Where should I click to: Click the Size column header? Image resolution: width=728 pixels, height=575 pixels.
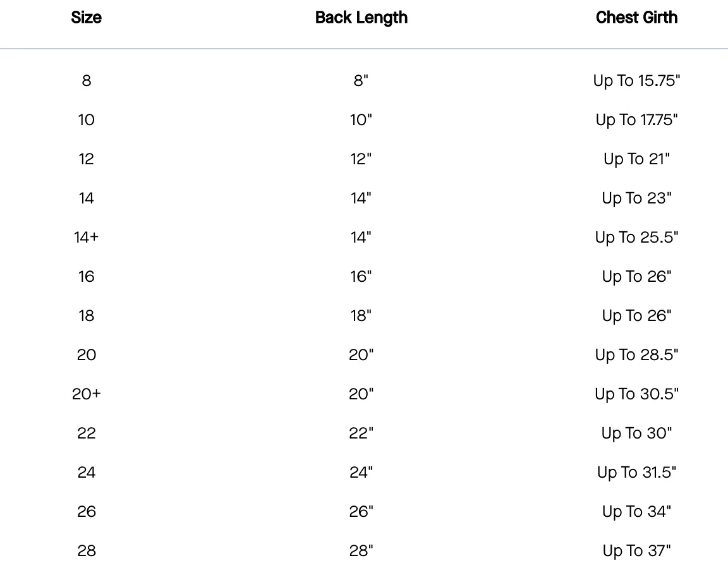87,18
